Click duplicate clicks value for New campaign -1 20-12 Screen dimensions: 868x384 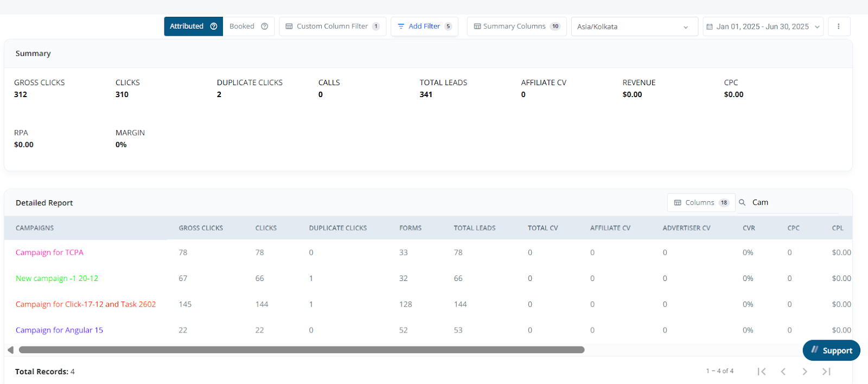311,278
